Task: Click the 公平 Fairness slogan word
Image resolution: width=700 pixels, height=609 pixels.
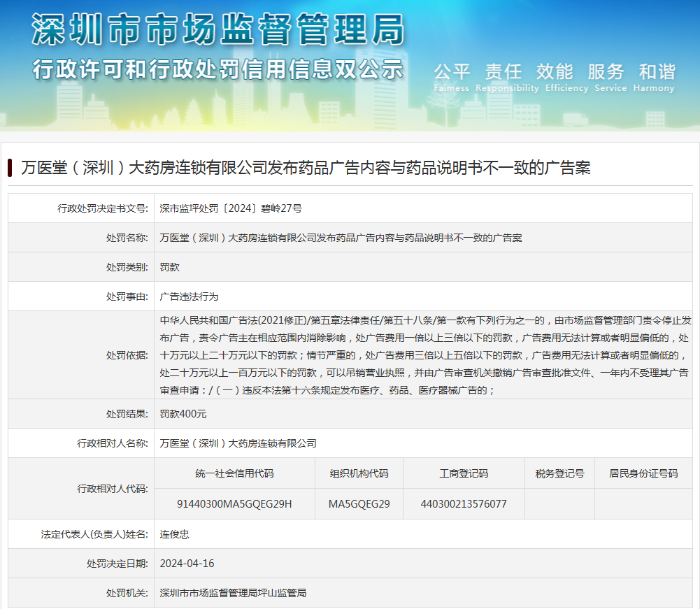Action: click(x=451, y=77)
